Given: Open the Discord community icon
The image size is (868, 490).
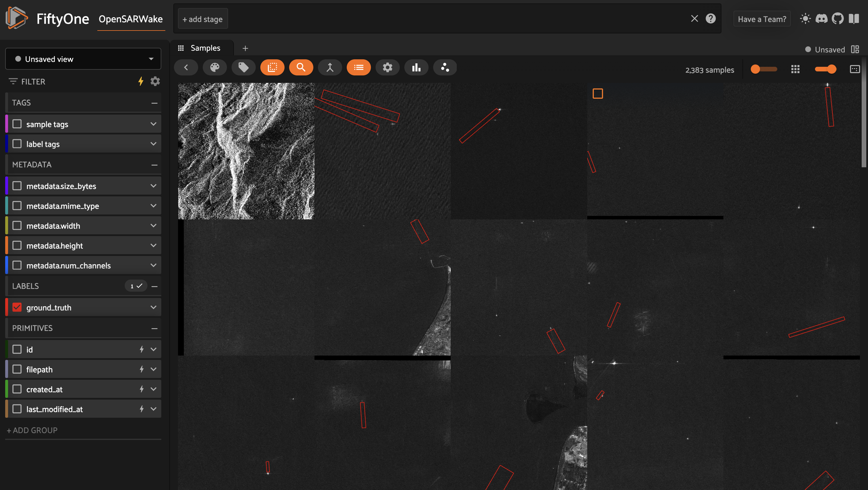Looking at the screenshot, I should coord(821,19).
